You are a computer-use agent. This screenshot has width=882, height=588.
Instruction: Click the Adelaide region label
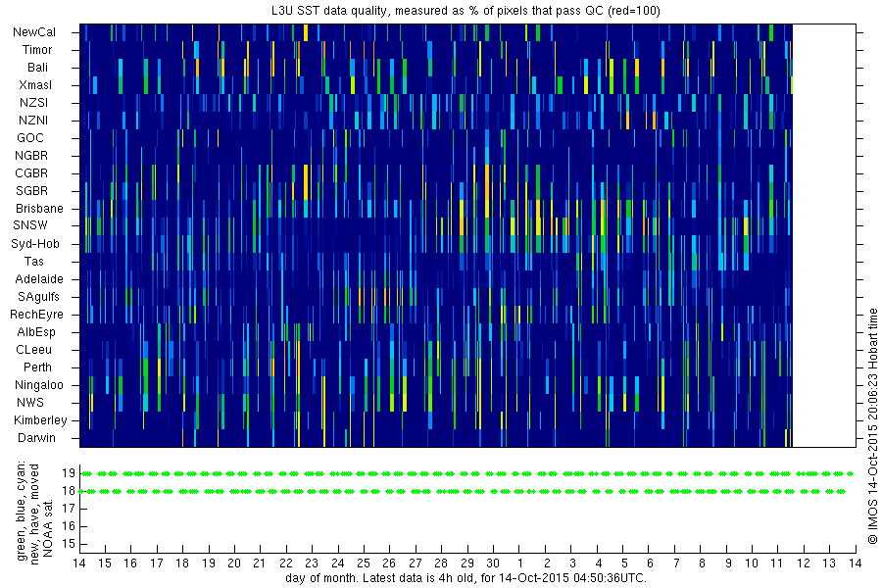point(39,279)
